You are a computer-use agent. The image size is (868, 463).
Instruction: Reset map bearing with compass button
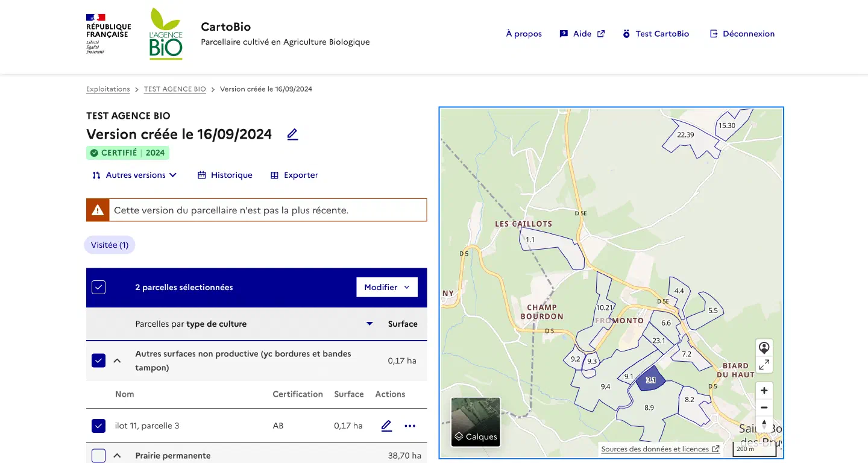[764, 424]
